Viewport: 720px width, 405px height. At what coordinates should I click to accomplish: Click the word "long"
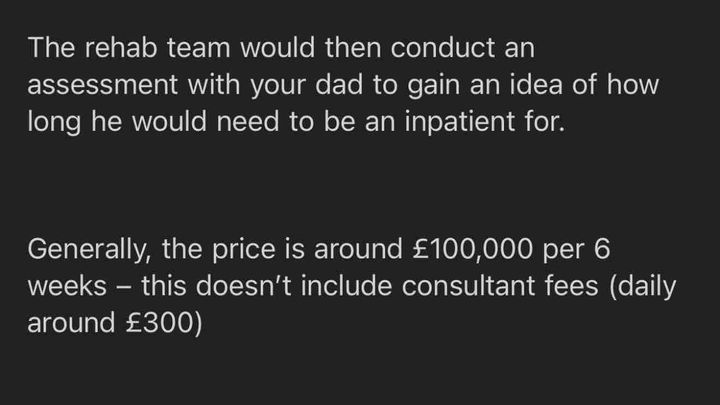(50, 122)
